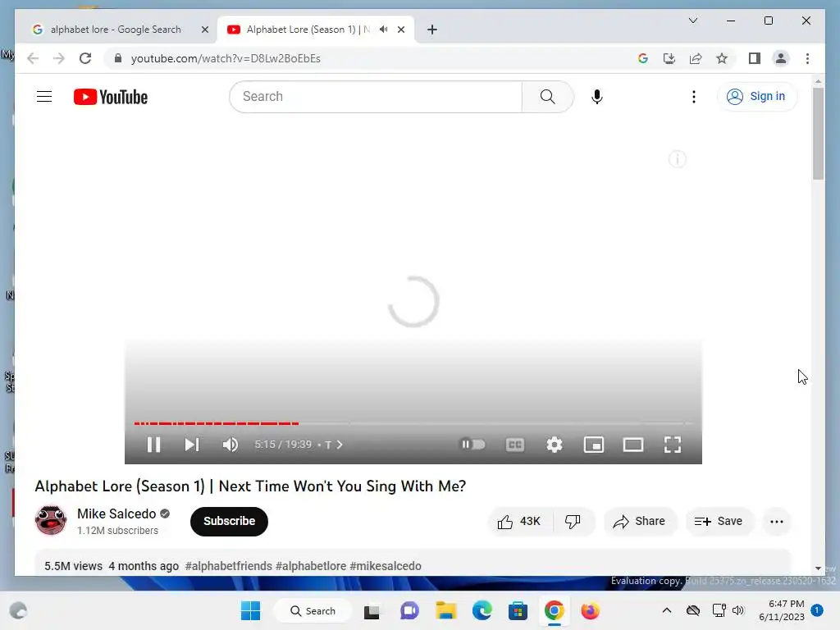840x630 pixels.
Task: Switch to alphabet lore Google Search tab
Action: click(x=115, y=30)
